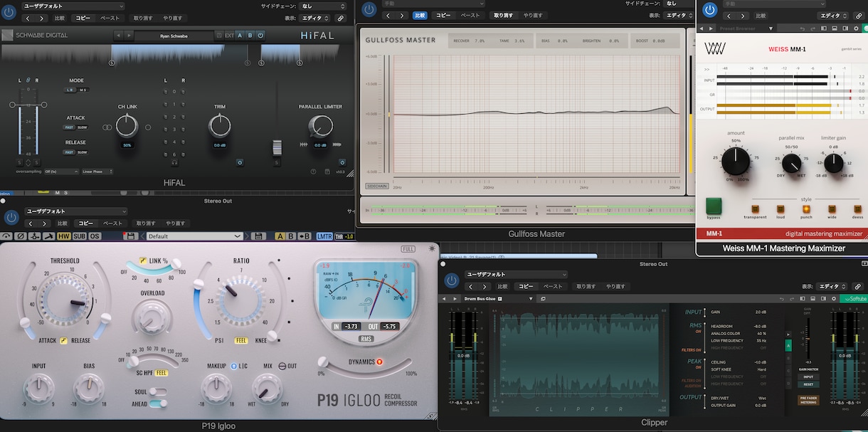Open HiFAL sidechain dropdown なし
The image size is (868, 432).
[321, 6]
